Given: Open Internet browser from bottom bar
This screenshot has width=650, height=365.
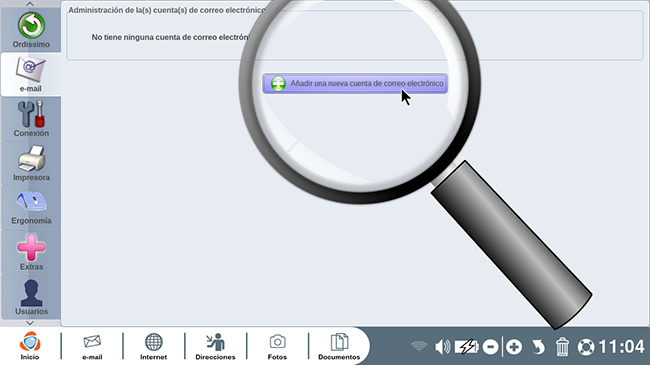Looking at the screenshot, I should pyautogui.click(x=154, y=346).
